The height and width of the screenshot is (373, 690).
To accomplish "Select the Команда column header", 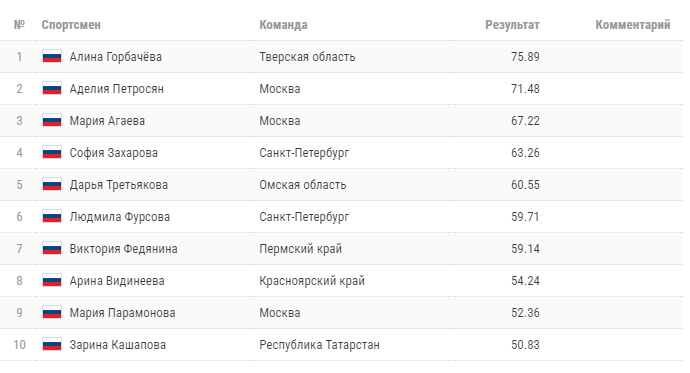I will coord(283,25).
